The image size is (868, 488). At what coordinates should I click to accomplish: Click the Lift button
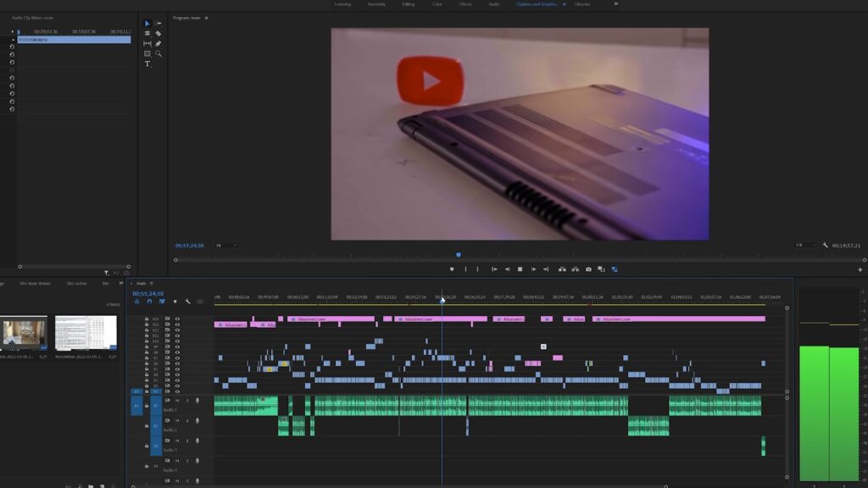pos(562,269)
